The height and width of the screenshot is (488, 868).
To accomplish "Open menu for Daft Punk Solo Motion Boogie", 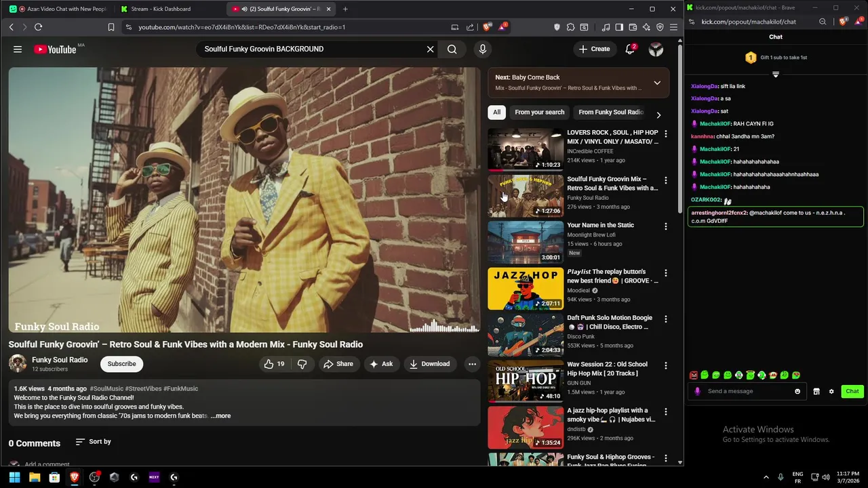I will pyautogui.click(x=666, y=319).
